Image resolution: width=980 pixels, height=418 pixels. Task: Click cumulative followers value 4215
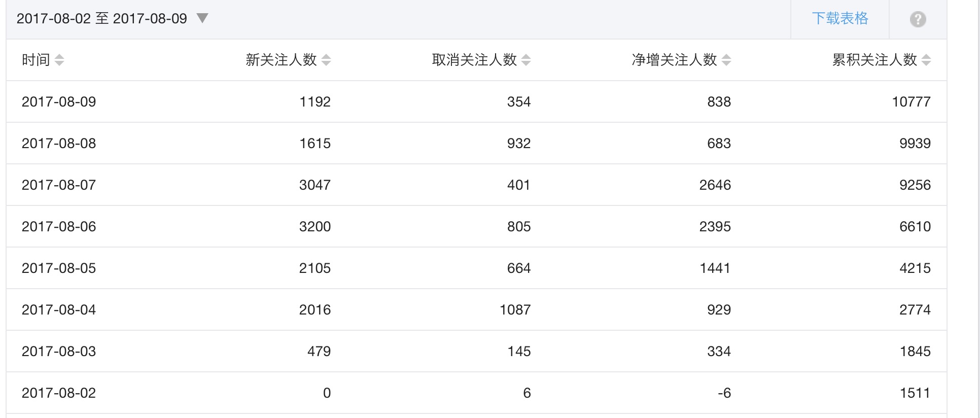[915, 268]
